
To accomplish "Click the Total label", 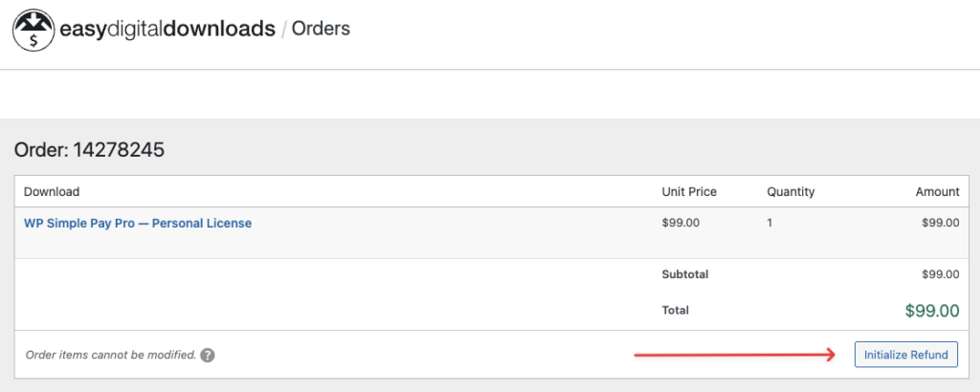I will pos(675,310).
